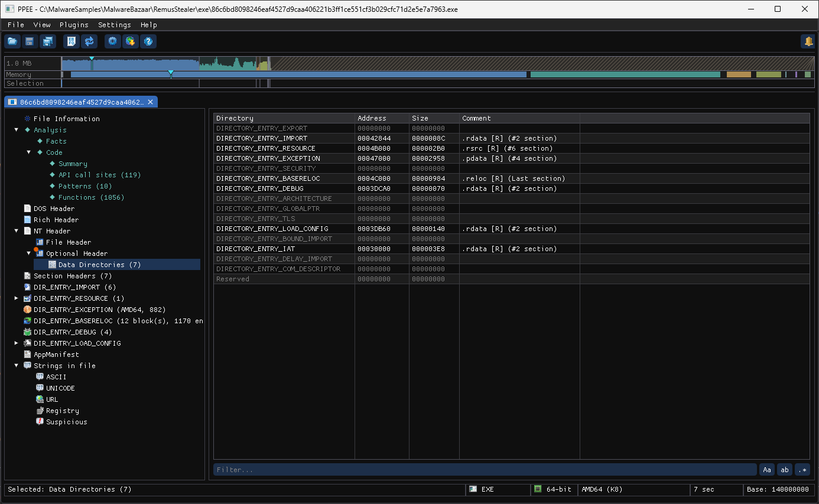
Task: Open the Help menu
Action: point(149,25)
